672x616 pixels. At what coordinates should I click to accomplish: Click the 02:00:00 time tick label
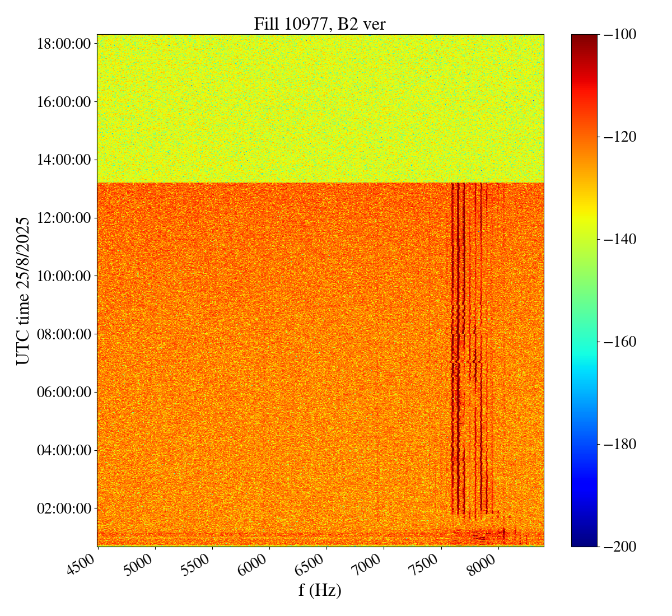click(64, 508)
